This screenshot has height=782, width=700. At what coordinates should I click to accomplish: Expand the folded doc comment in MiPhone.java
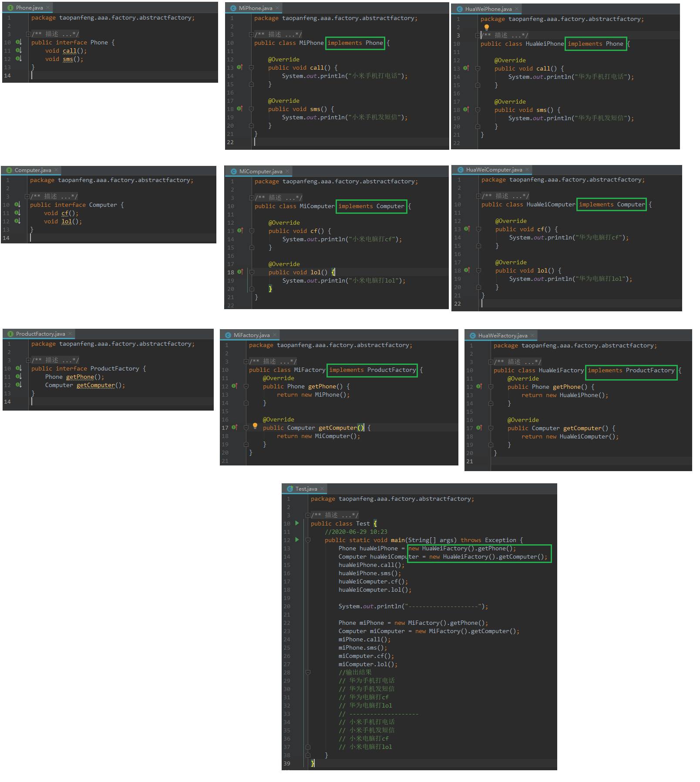click(251, 34)
